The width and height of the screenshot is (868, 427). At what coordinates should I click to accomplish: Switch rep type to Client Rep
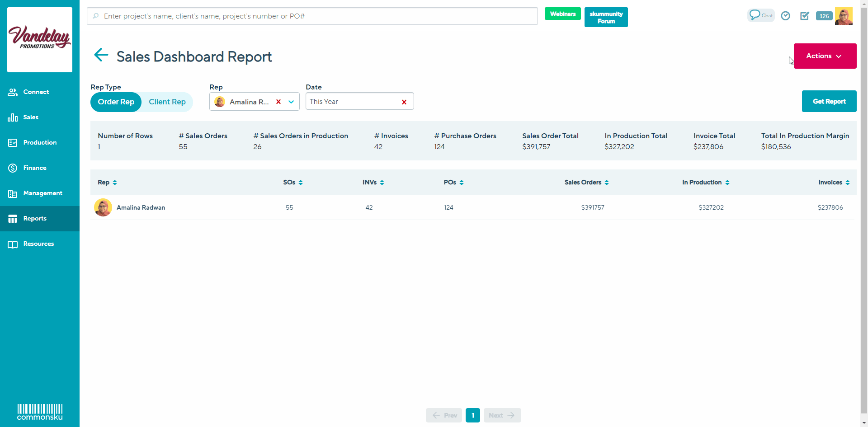pyautogui.click(x=167, y=102)
